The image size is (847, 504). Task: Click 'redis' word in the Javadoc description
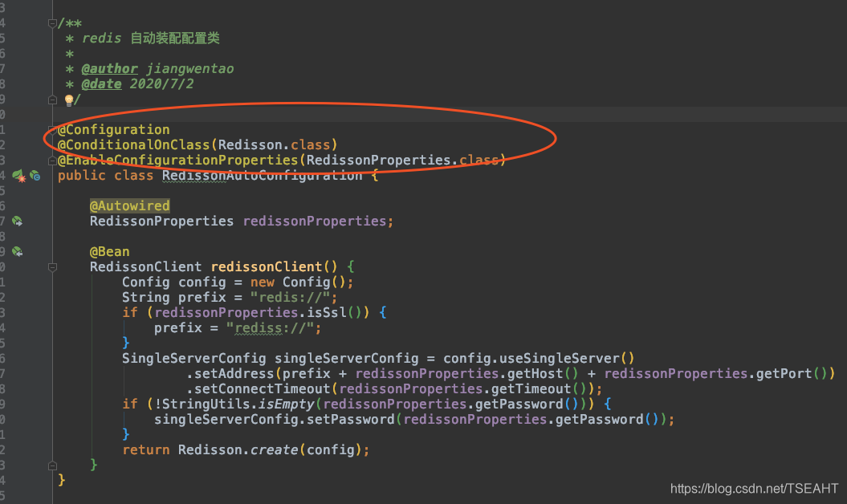(x=101, y=39)
